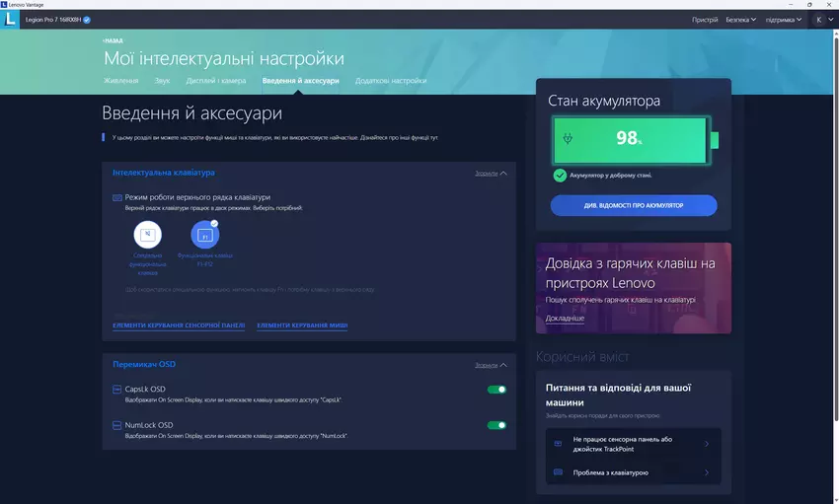839x504 pixels.
Task: Open the Дисплей і камера tab
Action: [x=215, y=80]
